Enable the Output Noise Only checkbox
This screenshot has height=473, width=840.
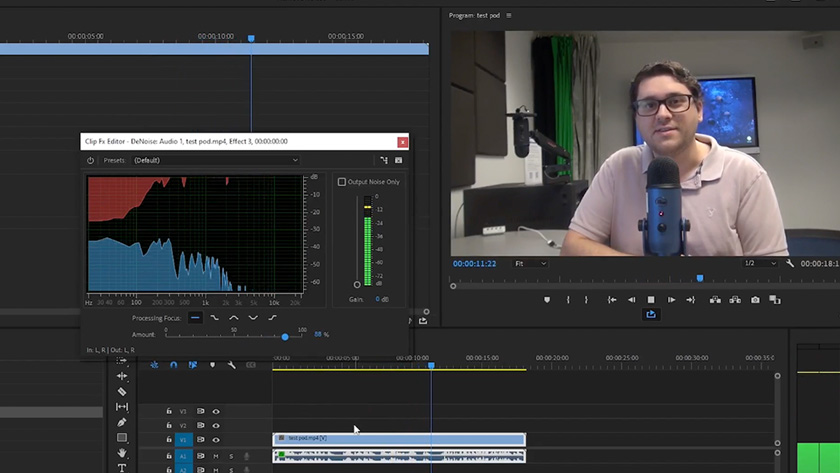click(342, 182)
